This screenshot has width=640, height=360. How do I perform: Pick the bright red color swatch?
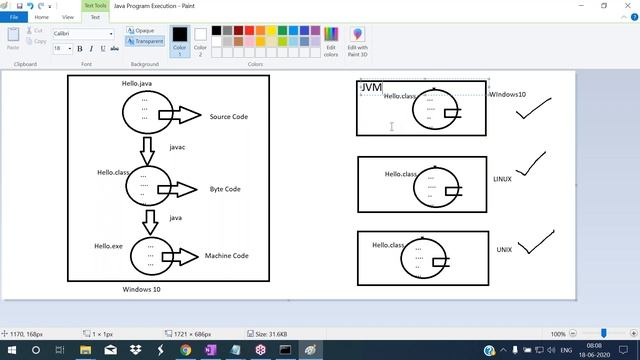point(249,30)
